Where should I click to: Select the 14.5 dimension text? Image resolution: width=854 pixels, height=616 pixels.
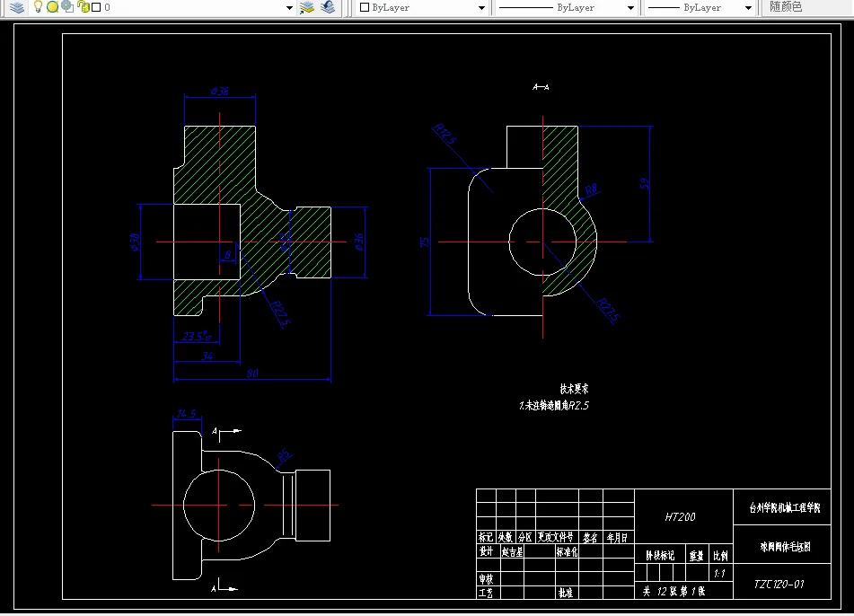(x=186, y=413)
